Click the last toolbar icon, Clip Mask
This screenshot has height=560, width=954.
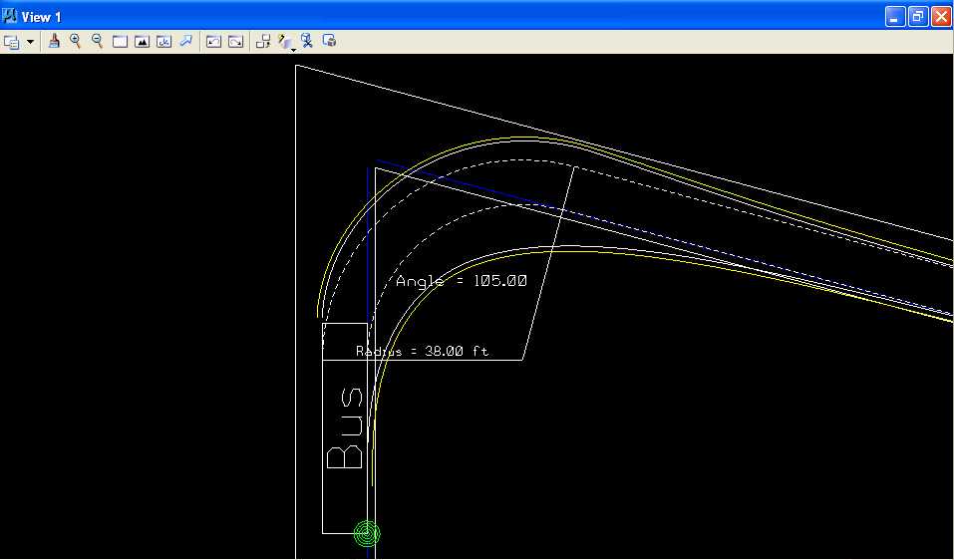click(329, 42)
